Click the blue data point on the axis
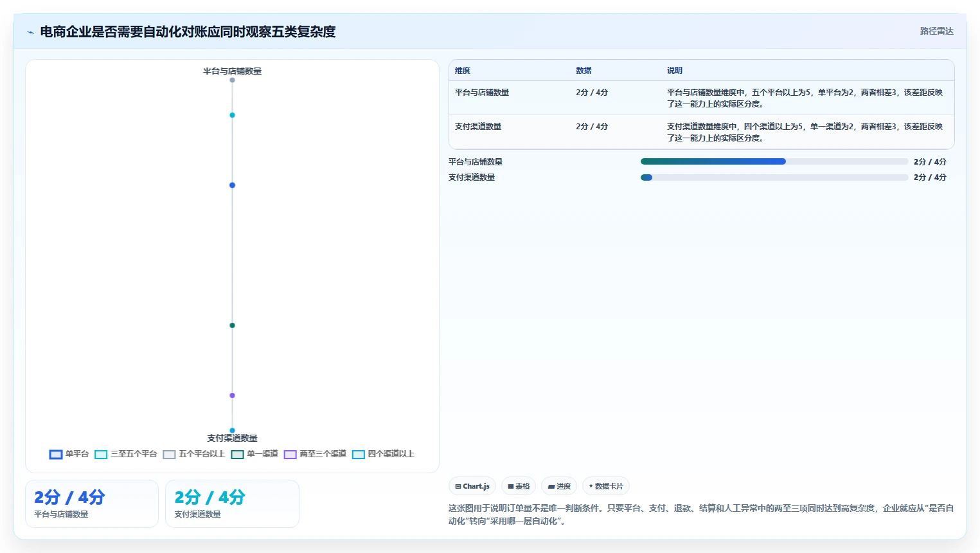The image size is (980, 553). 232,185
